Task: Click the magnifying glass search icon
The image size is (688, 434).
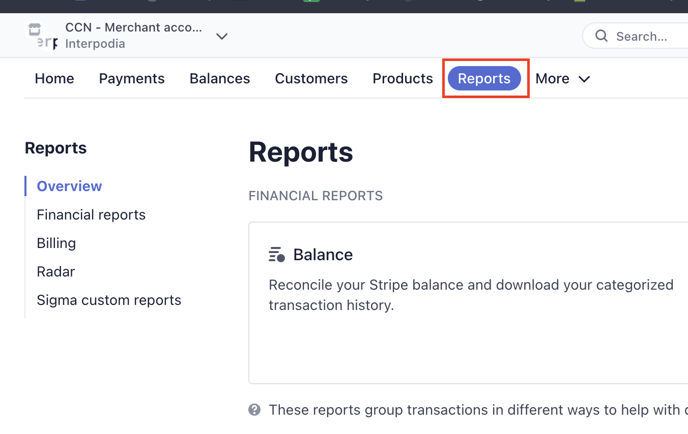Action: pyautogui.click(x=601, y=36)
